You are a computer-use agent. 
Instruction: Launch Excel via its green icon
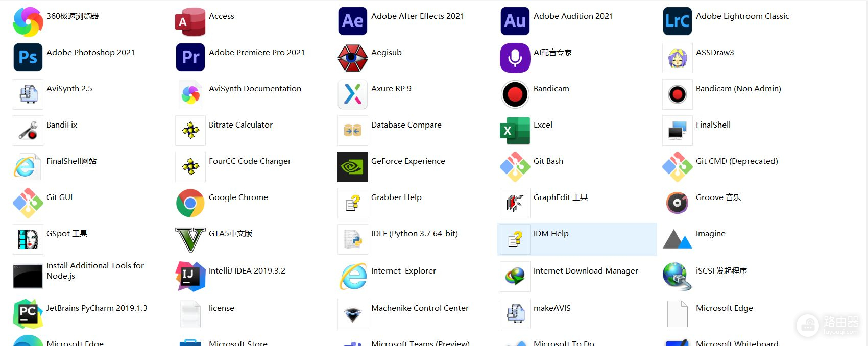[515, 131]
